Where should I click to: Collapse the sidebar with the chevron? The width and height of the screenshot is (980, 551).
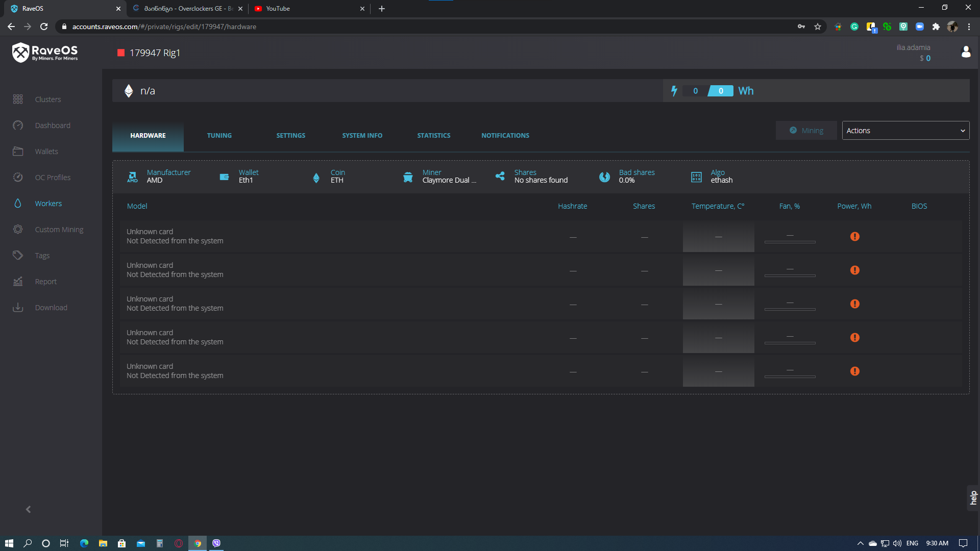[x=29, y=510]
